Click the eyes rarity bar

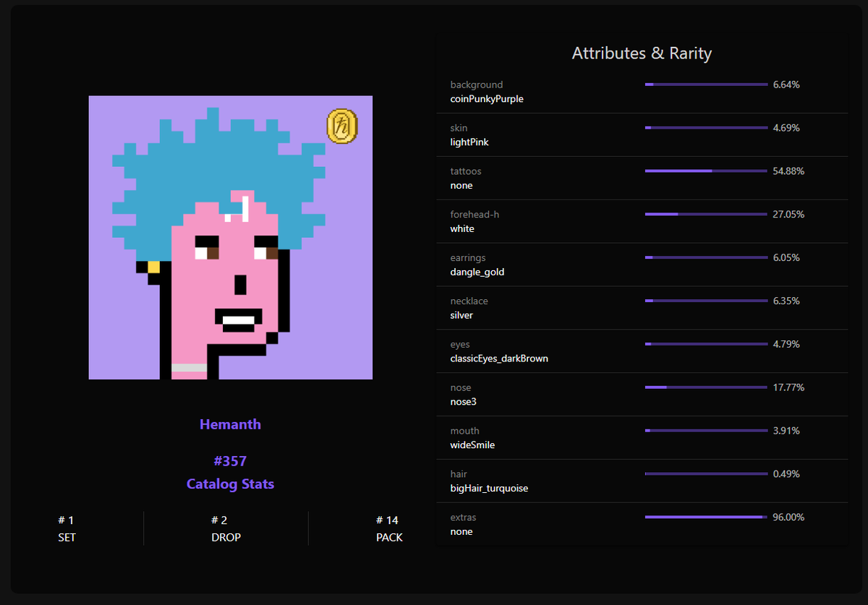click(707, 344)
